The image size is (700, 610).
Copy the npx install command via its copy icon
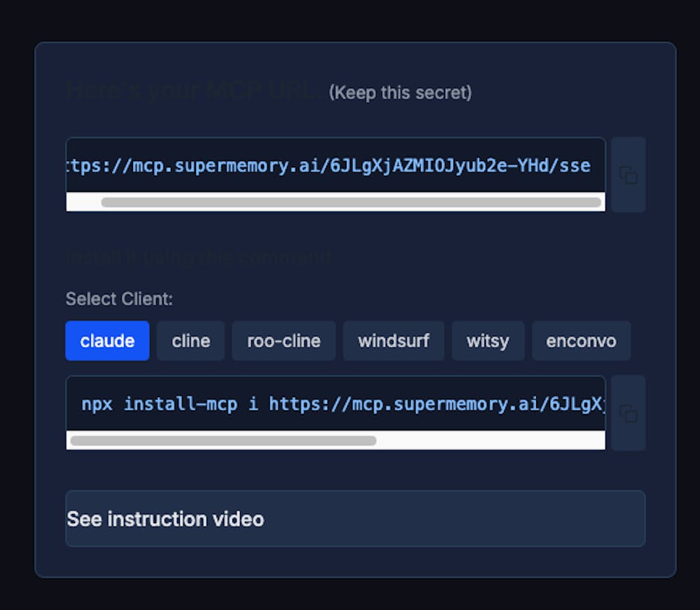(x=628, y=413)
